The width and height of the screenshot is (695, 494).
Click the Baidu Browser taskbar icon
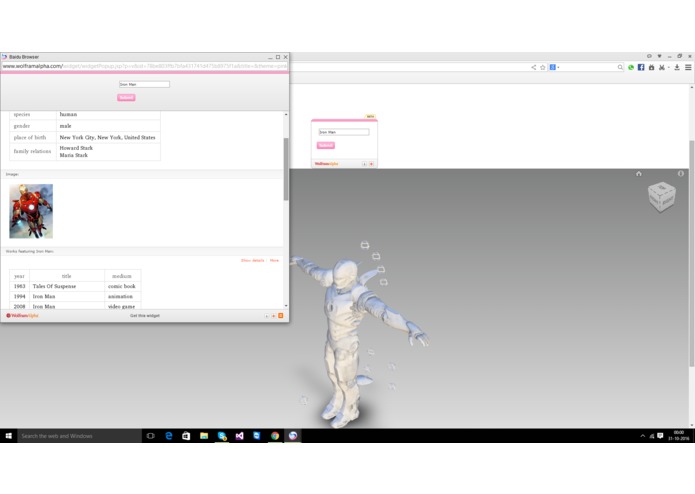(x=293, y=436)
